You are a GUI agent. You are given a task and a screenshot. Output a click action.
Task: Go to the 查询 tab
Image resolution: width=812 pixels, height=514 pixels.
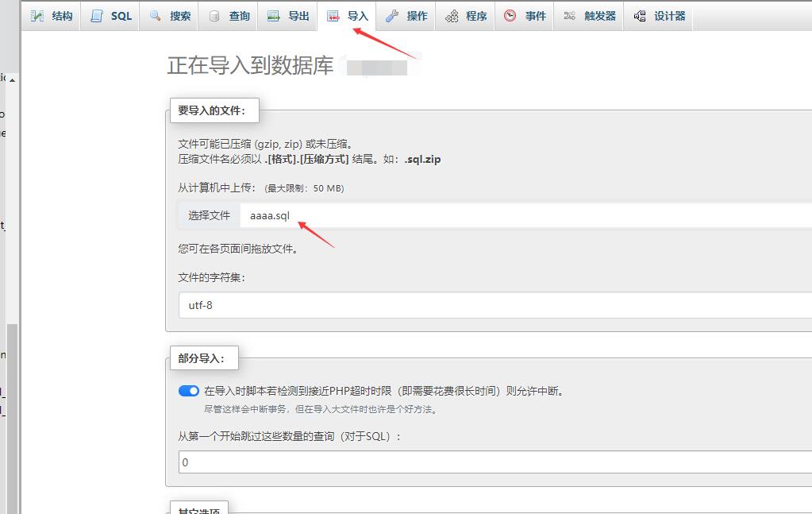coord(228,16)
